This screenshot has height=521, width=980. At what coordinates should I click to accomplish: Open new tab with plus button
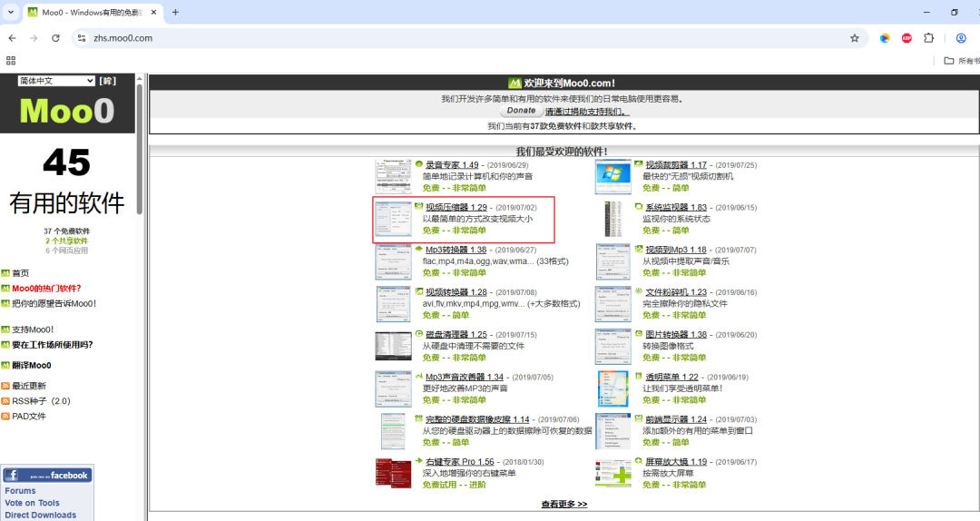pos(175,12)
